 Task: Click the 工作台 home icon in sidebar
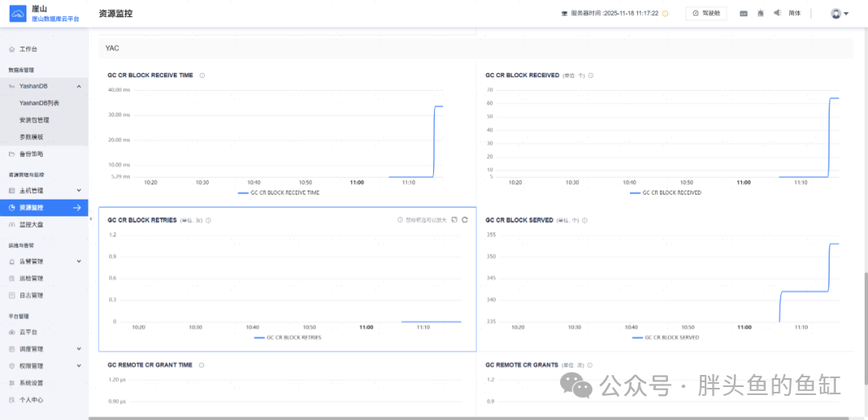pos(12,49)
